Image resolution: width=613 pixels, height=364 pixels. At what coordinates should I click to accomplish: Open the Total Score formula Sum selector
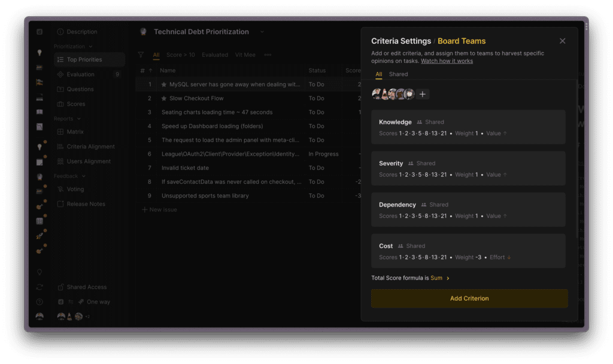[x=440, y=278]
